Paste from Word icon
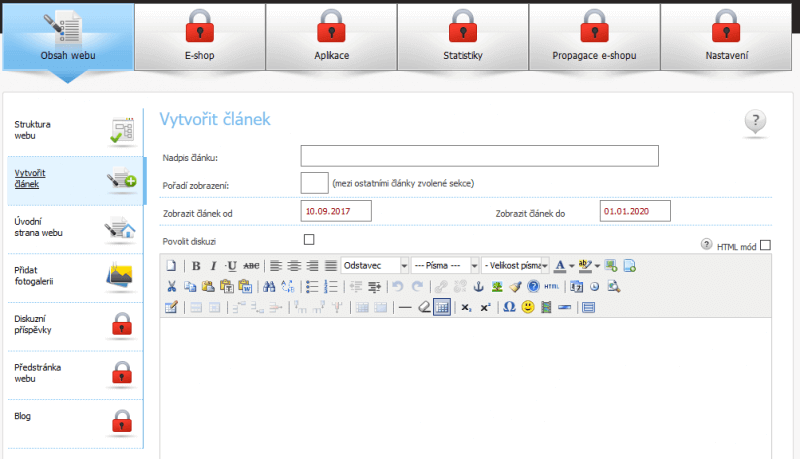The image size is (800, 459). (x=245, y=287)
